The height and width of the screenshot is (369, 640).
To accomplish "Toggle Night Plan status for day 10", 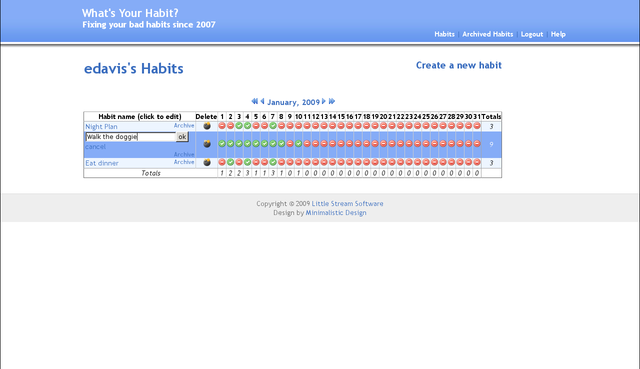I will pyautogui.click(x=299, y=126).
